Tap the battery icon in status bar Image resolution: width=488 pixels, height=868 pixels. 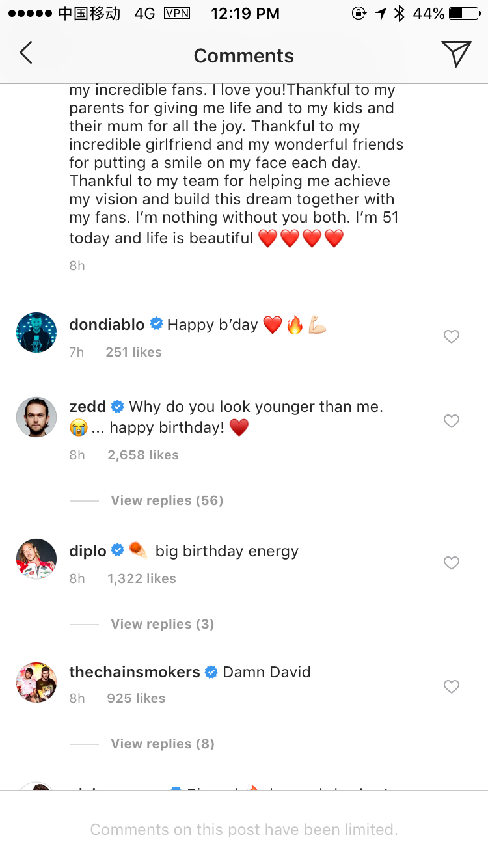464,14
